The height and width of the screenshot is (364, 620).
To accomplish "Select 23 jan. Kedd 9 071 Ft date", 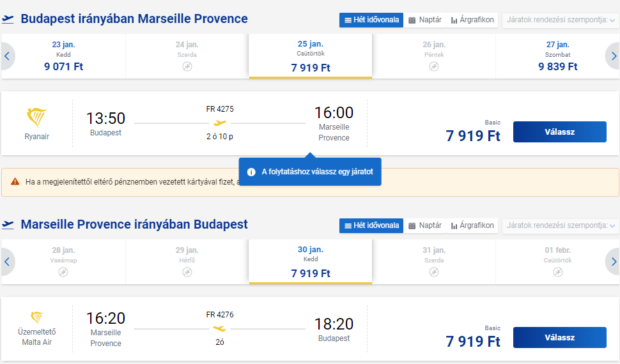I will point(64,56).
